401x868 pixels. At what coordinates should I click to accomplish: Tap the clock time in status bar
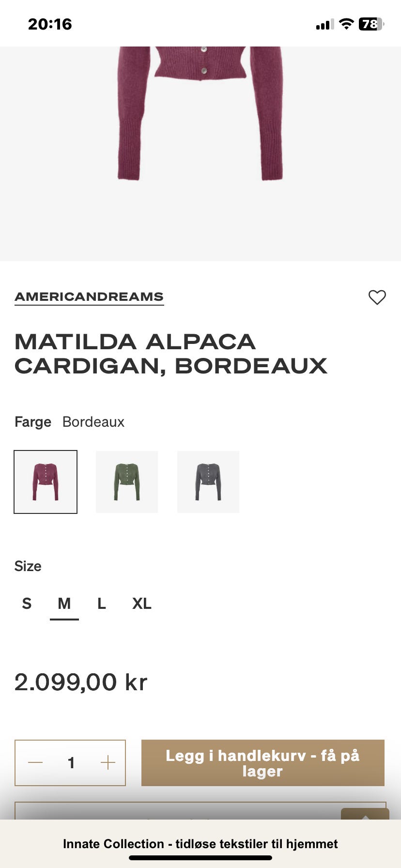50,24
